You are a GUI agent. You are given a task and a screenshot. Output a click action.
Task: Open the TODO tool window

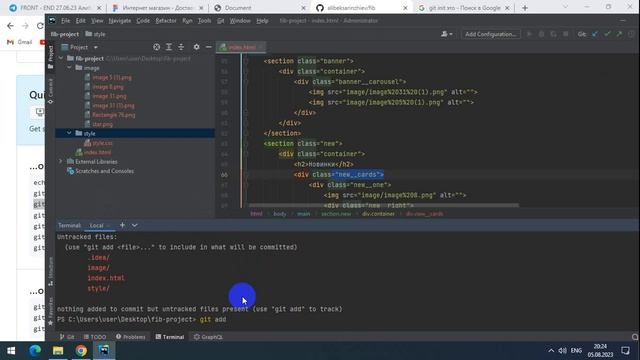[95, 337]
